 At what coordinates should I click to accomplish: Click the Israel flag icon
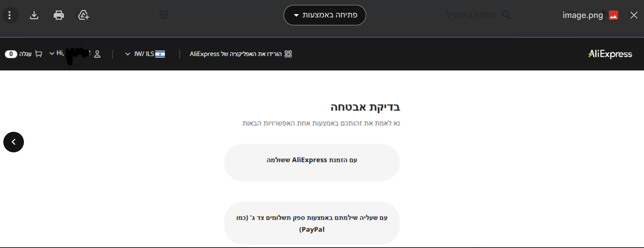[x=160, y=54]
